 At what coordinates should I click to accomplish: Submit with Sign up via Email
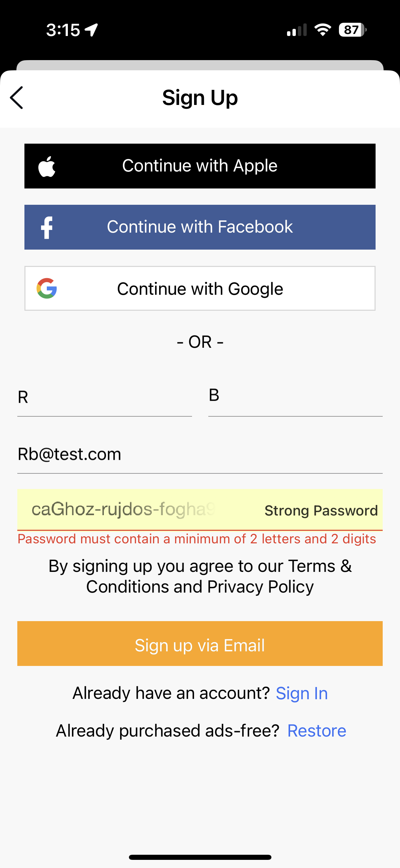point(200,644)
